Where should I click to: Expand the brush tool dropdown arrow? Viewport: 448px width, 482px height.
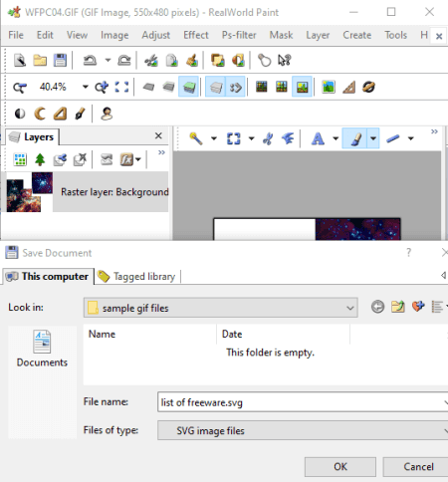coord(373,138)
